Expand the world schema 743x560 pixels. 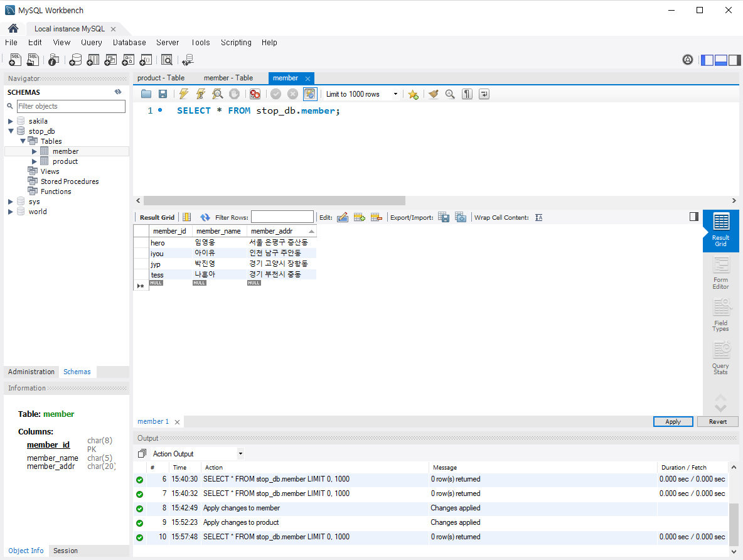(11, 212)
